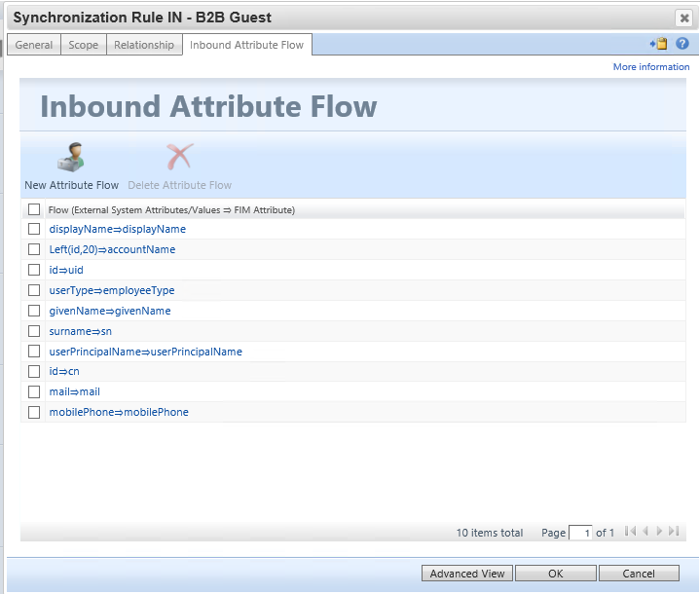
Task: Go to previous page arrow icon
Action: pos(645,531)
